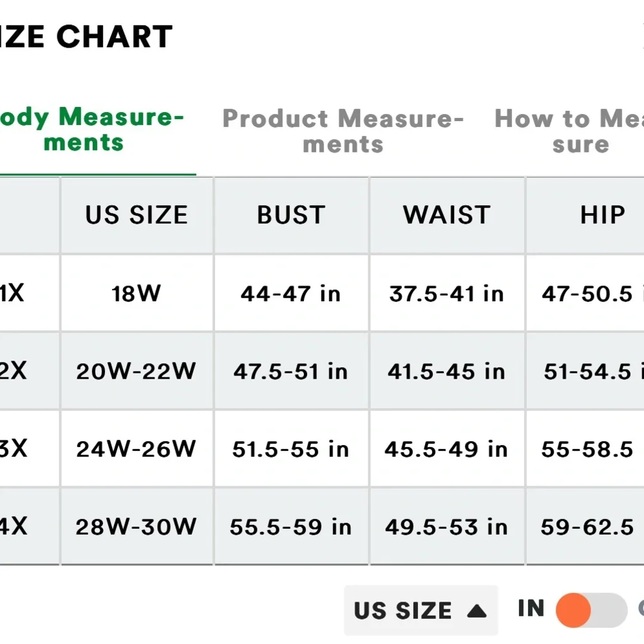Select the 28W-30W size cell
The width and height of the screenshot is (644, 644).
[x=137, y=527]
